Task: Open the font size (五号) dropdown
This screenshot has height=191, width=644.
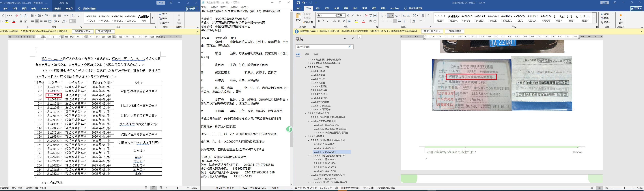Action: pyautogui.click(x=344, y=16)
